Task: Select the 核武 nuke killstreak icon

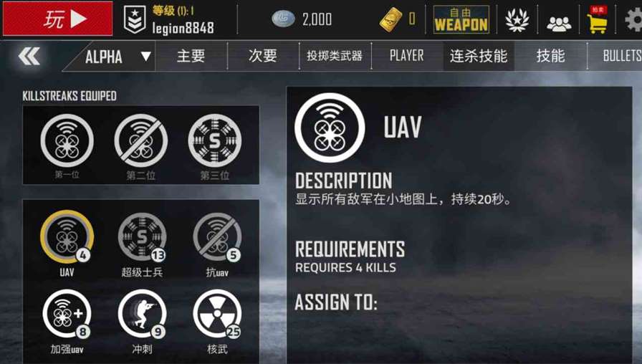Action: tap(217, 314)
